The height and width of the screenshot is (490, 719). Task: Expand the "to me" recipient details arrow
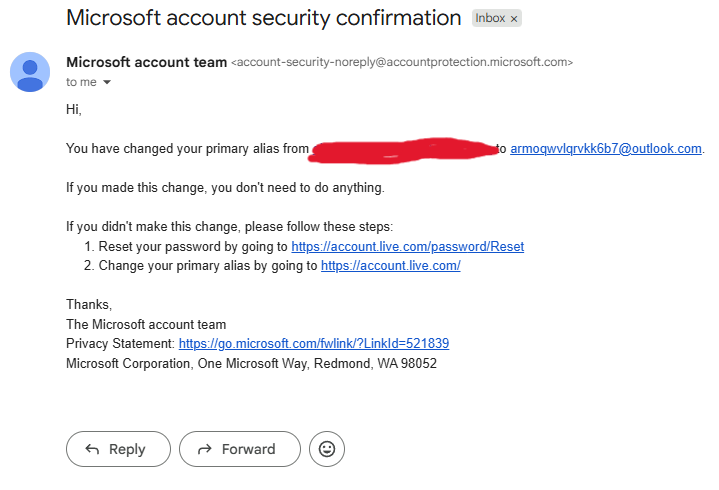coord(107,82)
